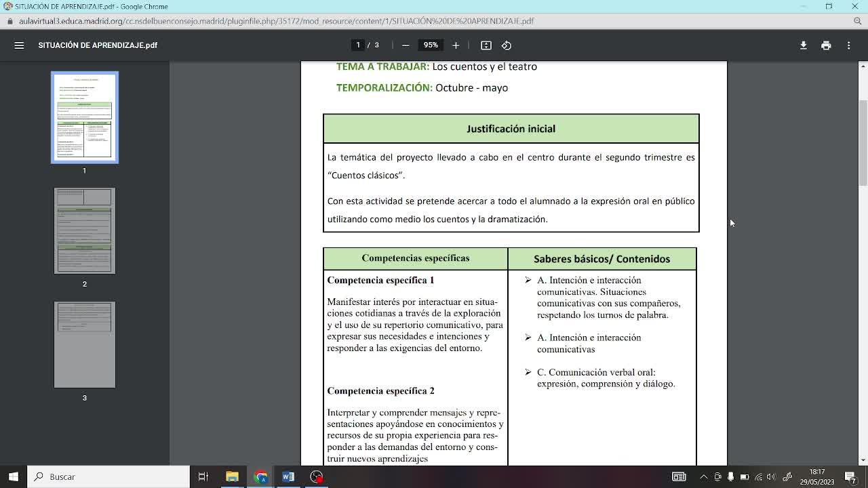Open the page 3 thumbnail

tap(85, 345)
